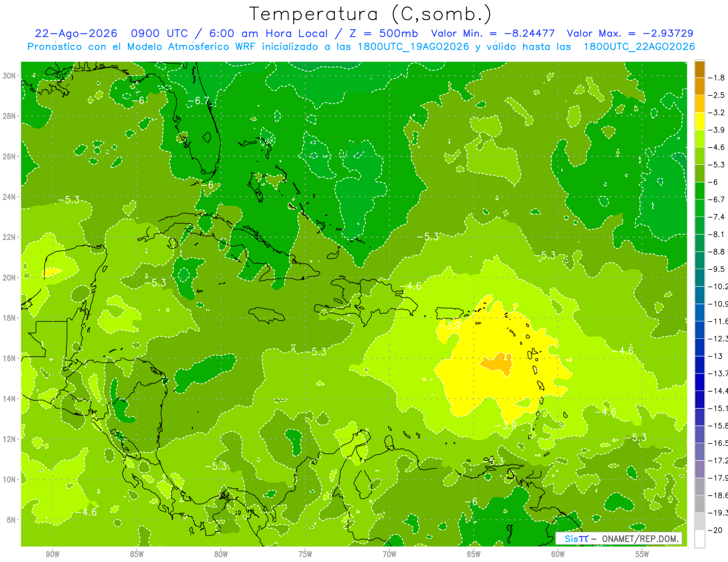The image size is (728, 562).
Task: Click the "65W" longitude axis label
Action: pyautogui.click(x=474, y=554)
